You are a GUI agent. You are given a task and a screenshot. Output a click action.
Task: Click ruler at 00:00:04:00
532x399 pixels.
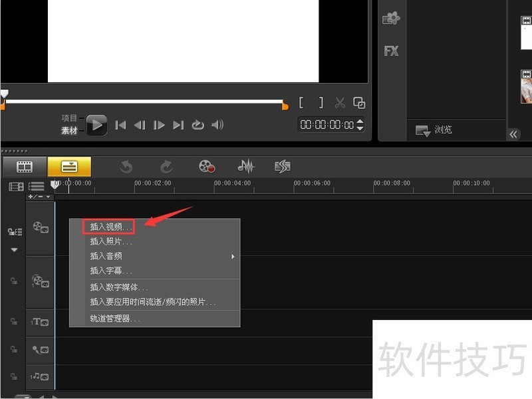pyautogui.click(x=232, y=184)
